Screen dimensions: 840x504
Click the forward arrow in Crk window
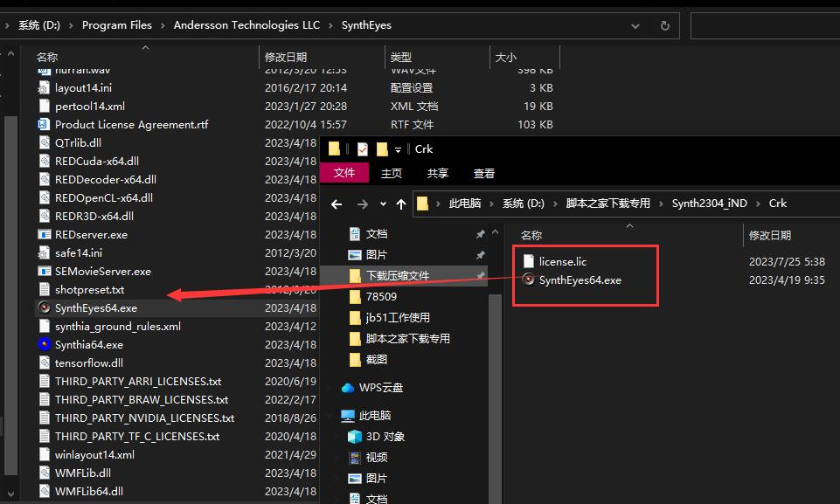click(x=363, y=204)
